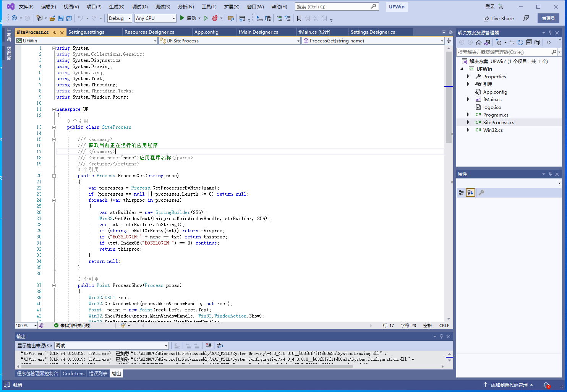Collapse the ProcessGet method outlining region
567x392 pixels.
coord(54,176)
